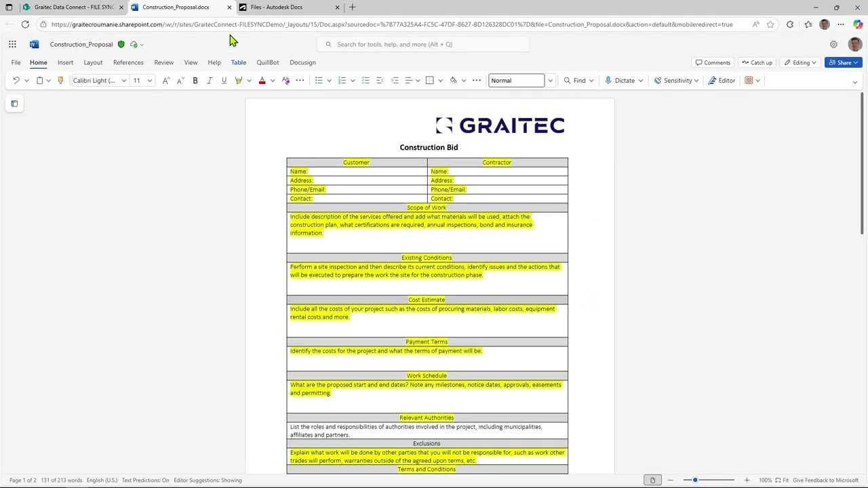Toggle Text Predictions in status bar
Viewport: 868px width, 488px height.
pos(146,481)
